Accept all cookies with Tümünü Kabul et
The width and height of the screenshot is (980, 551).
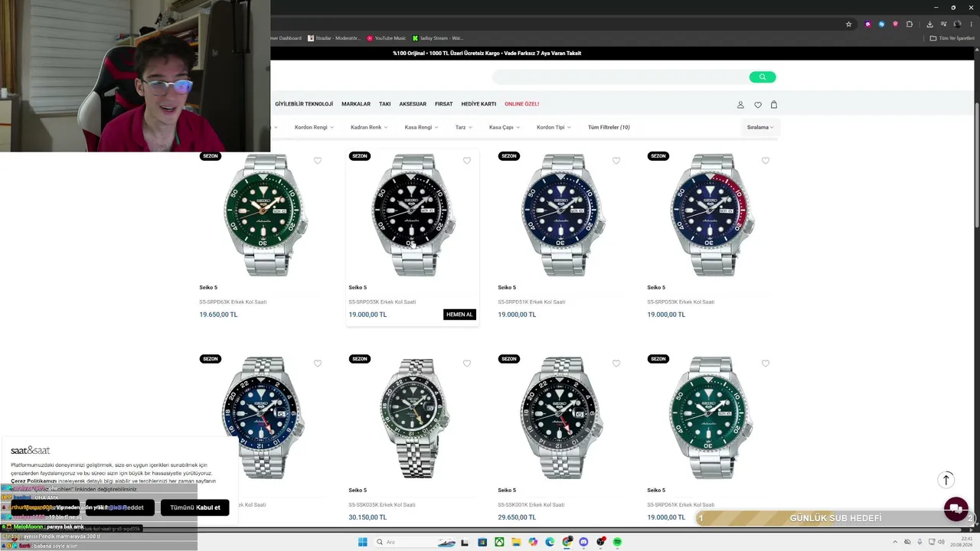(x=195, y=507)
